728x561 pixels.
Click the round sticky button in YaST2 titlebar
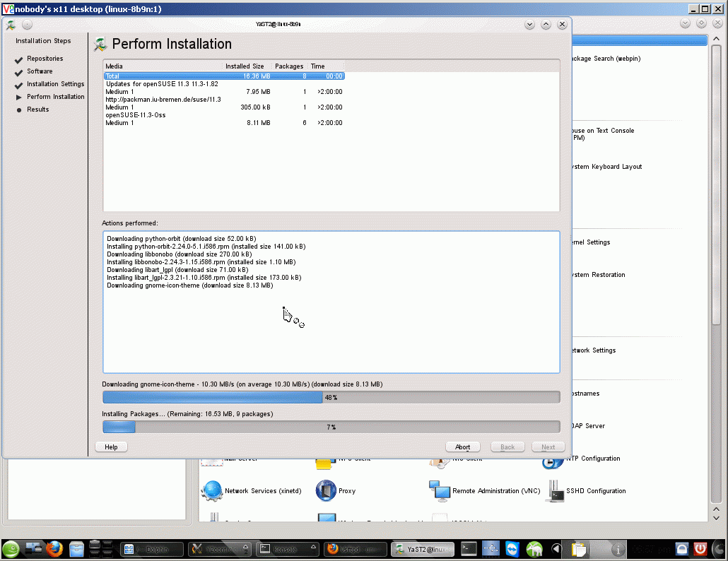click(28, 25)
